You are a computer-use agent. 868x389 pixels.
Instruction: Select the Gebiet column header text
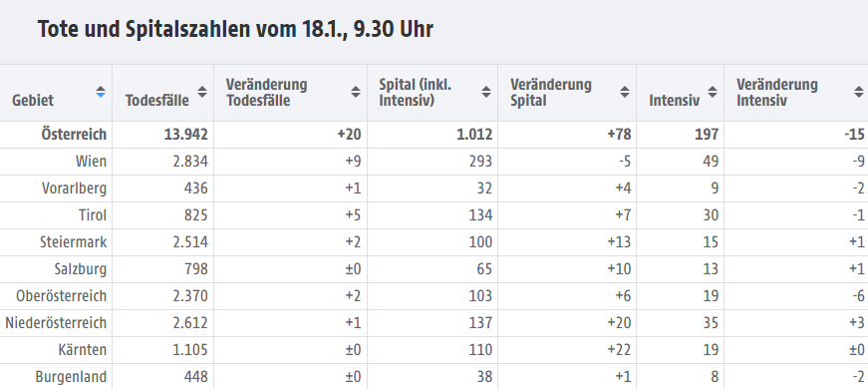coord(33,101)
